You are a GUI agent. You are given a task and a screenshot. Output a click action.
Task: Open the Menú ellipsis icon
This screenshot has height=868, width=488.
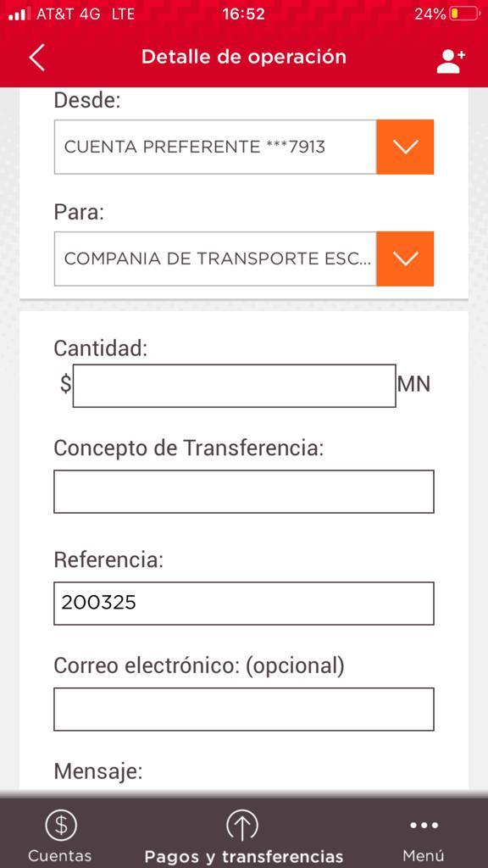click(424, 824)
